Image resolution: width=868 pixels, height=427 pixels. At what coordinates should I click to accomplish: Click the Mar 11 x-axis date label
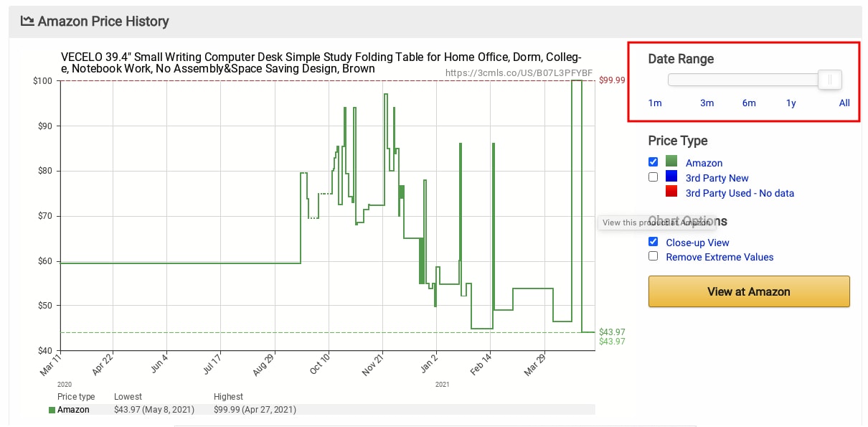(x=50, y=365)
